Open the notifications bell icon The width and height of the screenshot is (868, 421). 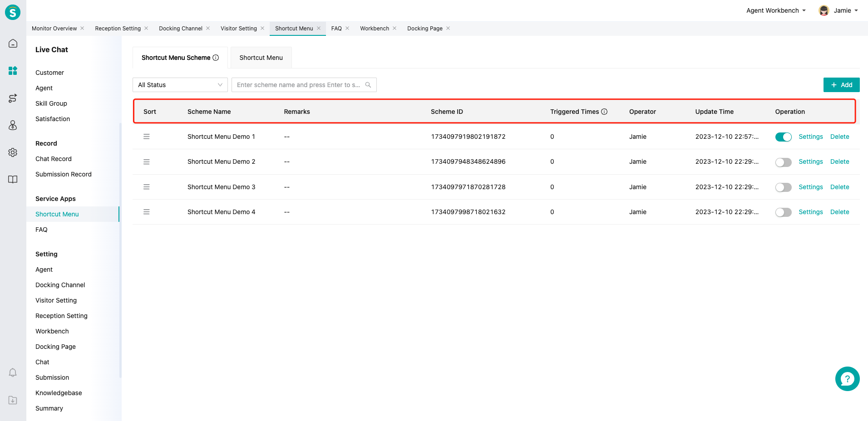[13, 372]
